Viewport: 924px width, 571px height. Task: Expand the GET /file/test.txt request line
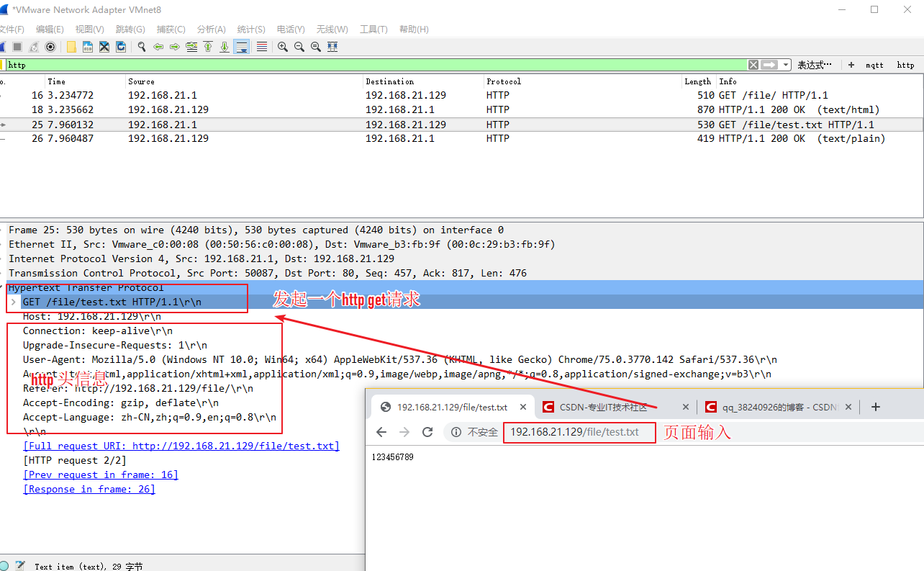click(x=13, y=302)
